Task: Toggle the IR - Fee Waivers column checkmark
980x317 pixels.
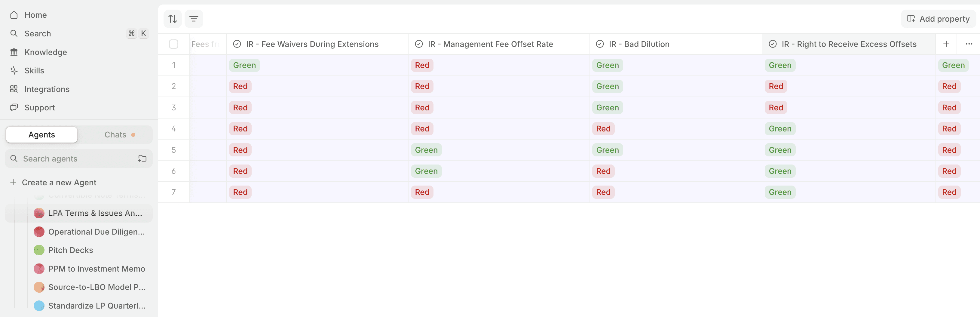Action: [x=237, y=44]
